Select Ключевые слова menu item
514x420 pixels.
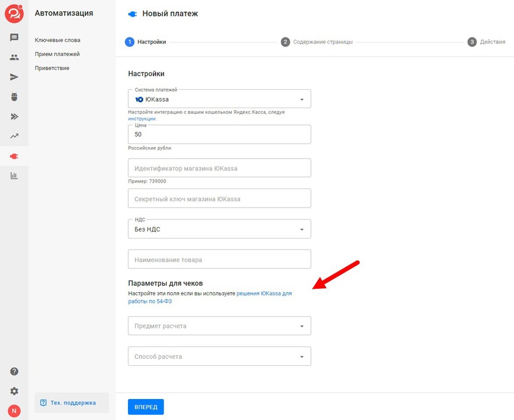pos(57,40)
